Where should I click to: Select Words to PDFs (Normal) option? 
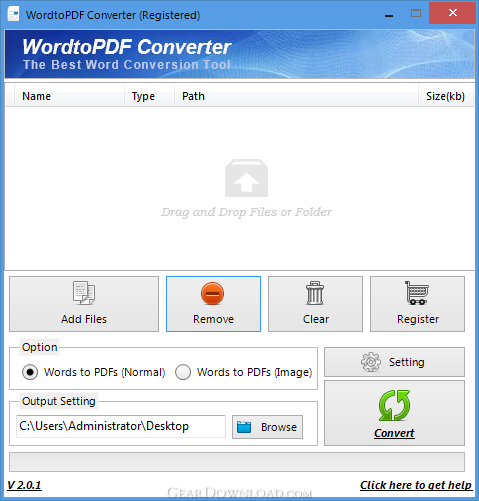30,372
